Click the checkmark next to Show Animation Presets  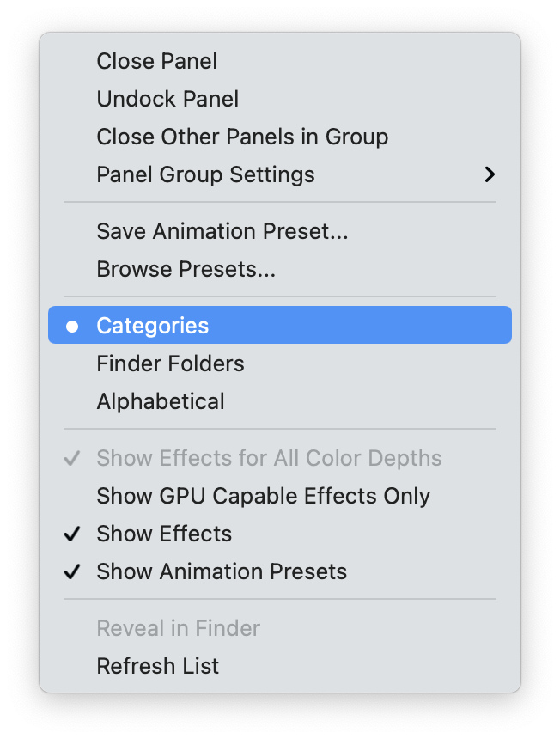pyautogui.click(x=72, y=571)
